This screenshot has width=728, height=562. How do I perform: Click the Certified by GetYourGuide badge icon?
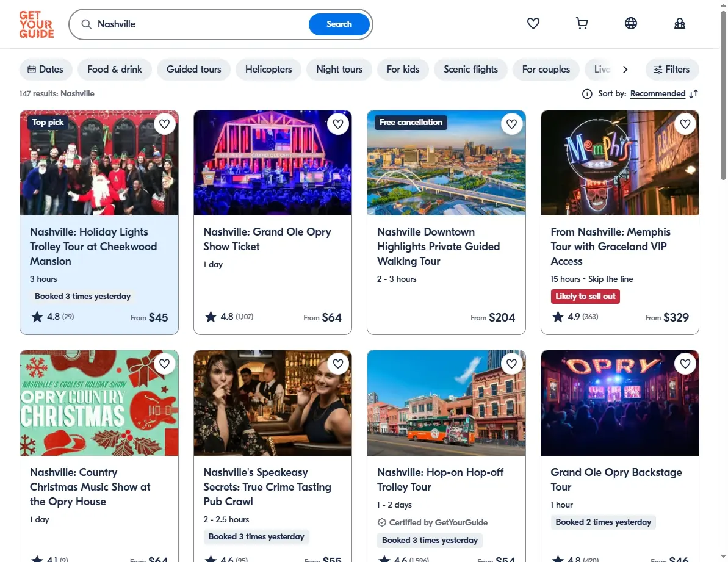pos(381,522)
